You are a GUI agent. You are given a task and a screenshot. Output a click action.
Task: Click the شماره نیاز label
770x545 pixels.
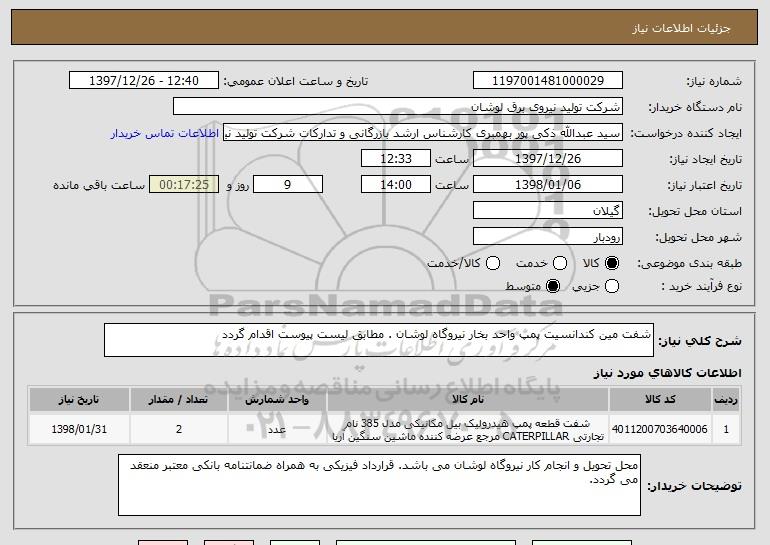714,81
